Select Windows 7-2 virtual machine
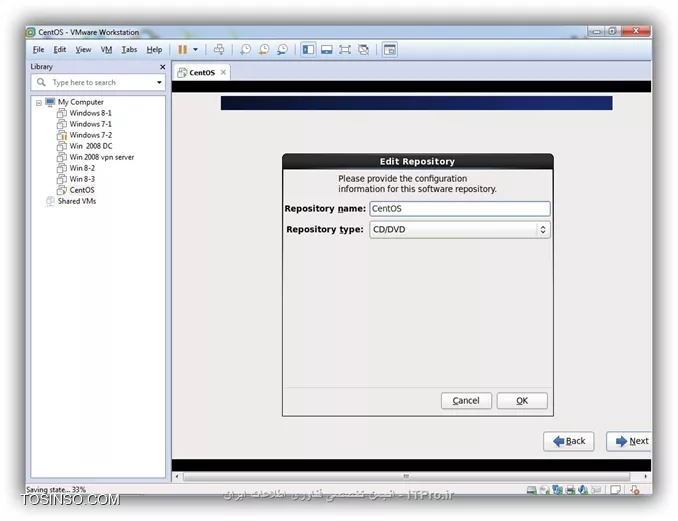Screen dimensions: 678x521 90,135
